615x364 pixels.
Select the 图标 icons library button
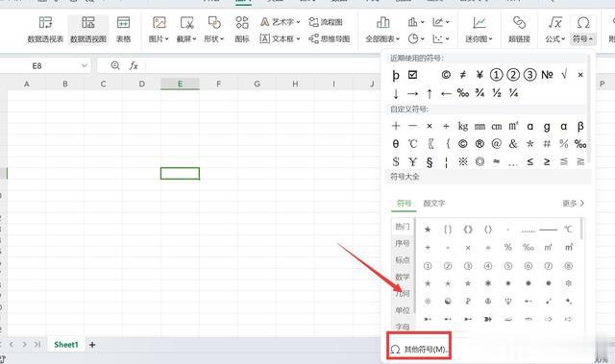242,30
